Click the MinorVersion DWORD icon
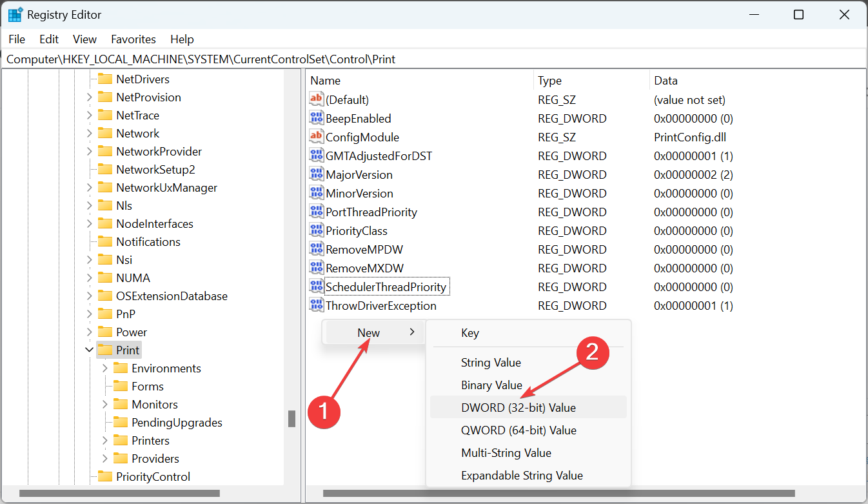Image resolution: width=868 pixels, height=504 pixels. (317, 193)
